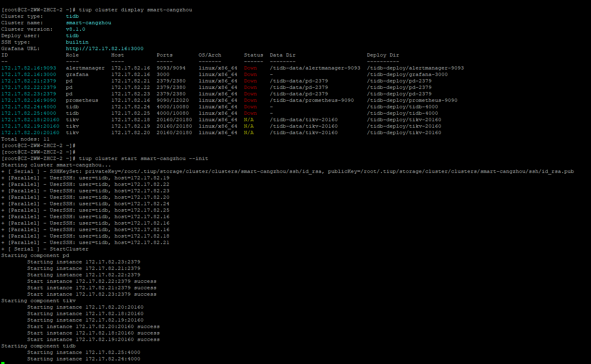Click the 'Ports' column header
Image resolution: width=591 pixels, height=364 pixels.
165,55
